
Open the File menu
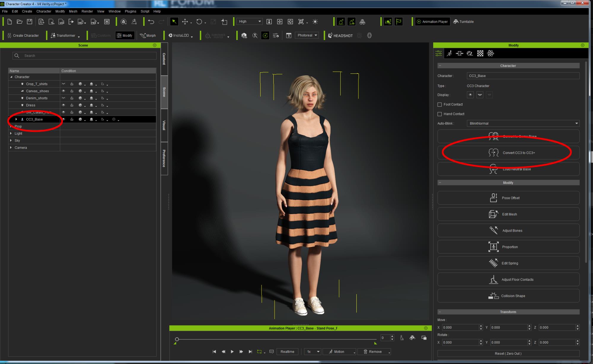(x=5, y=11)
